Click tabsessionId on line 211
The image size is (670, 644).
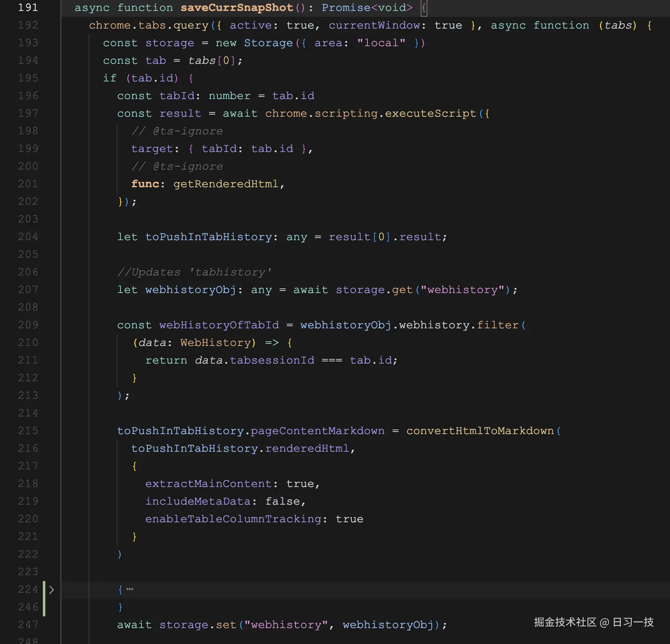click(x=272, y=360)
